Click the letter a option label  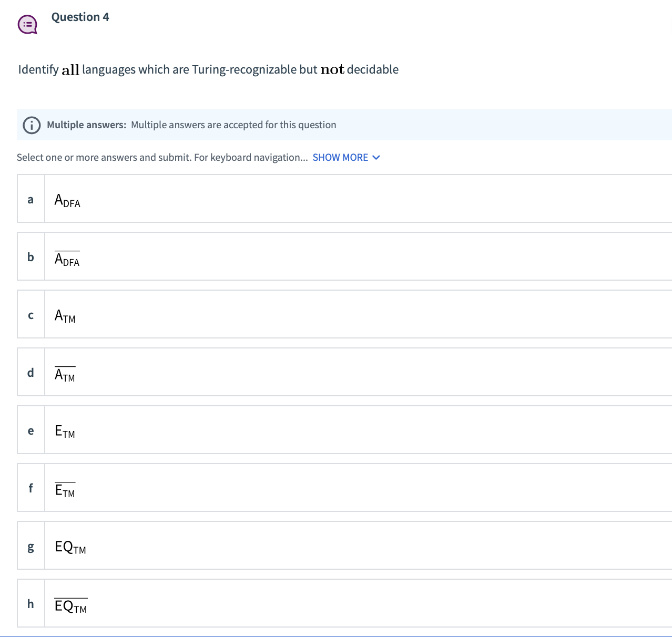(x=30, y=199)
